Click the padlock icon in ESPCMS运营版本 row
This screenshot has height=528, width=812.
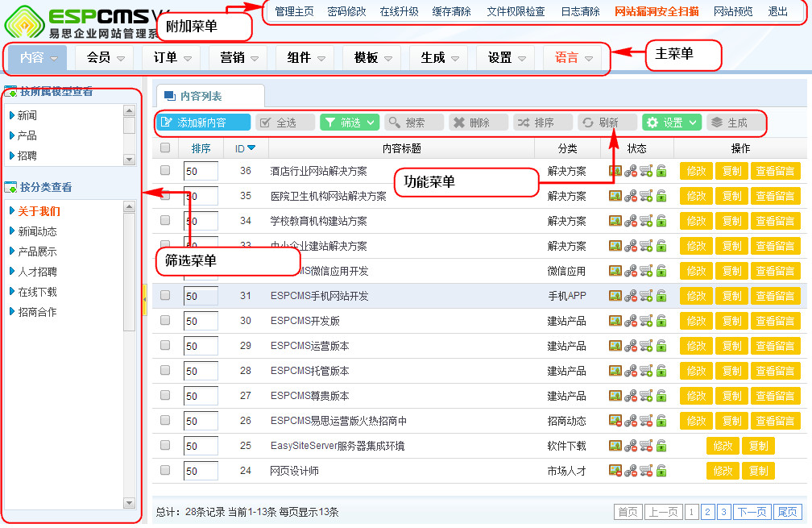pos(661,346)
